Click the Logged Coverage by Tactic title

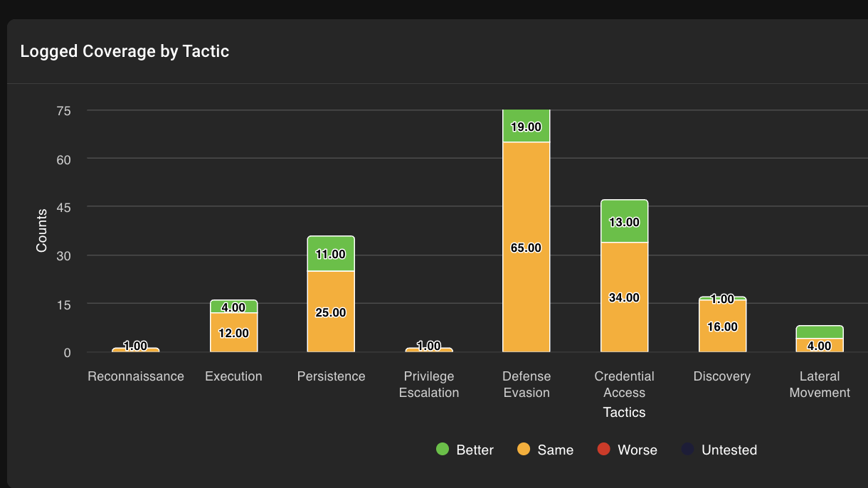tap(125, 51)
